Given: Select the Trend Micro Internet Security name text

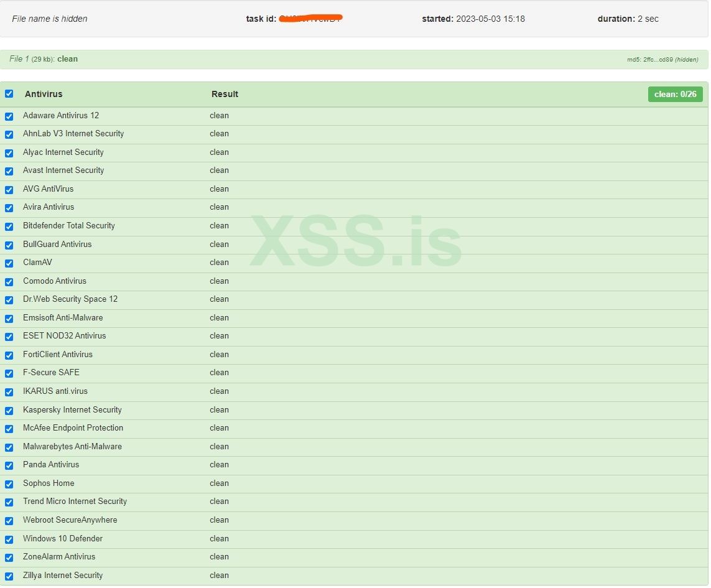Looking at the screenshot, I should click(75, 502).
